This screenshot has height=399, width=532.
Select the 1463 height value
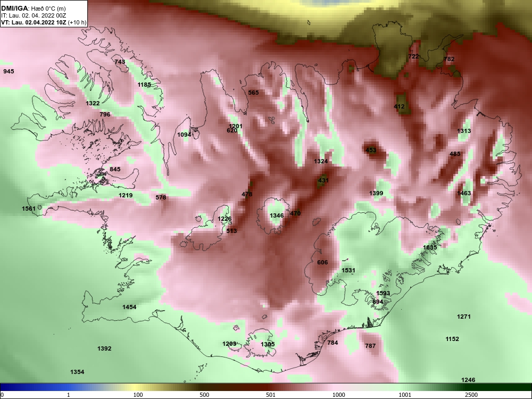464,193
